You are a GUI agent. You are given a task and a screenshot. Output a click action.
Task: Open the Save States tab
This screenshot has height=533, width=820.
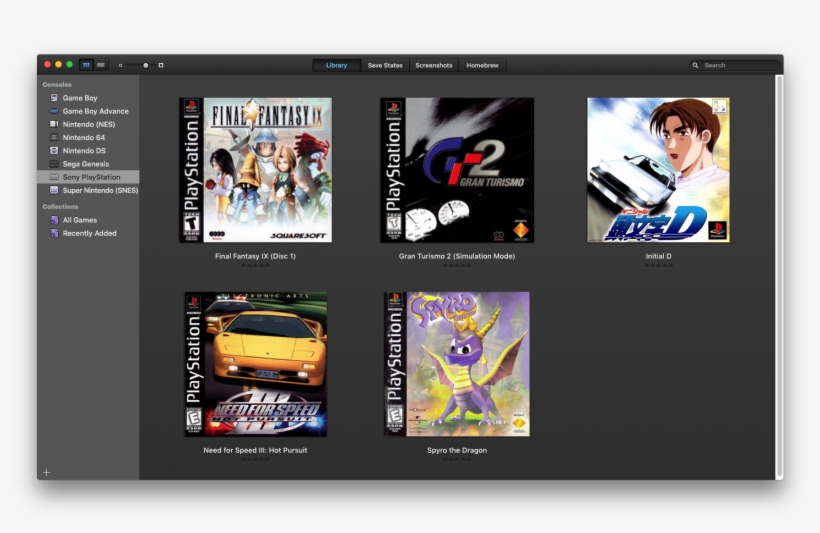click(385, 65)
